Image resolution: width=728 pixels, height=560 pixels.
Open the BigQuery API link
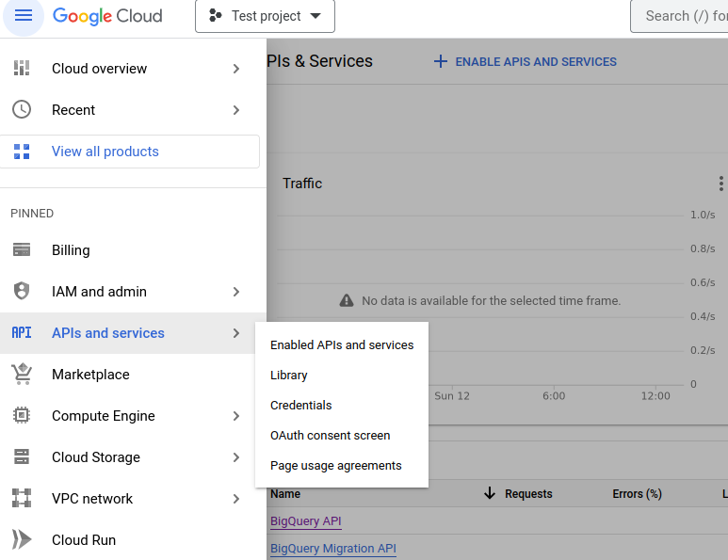305,521
